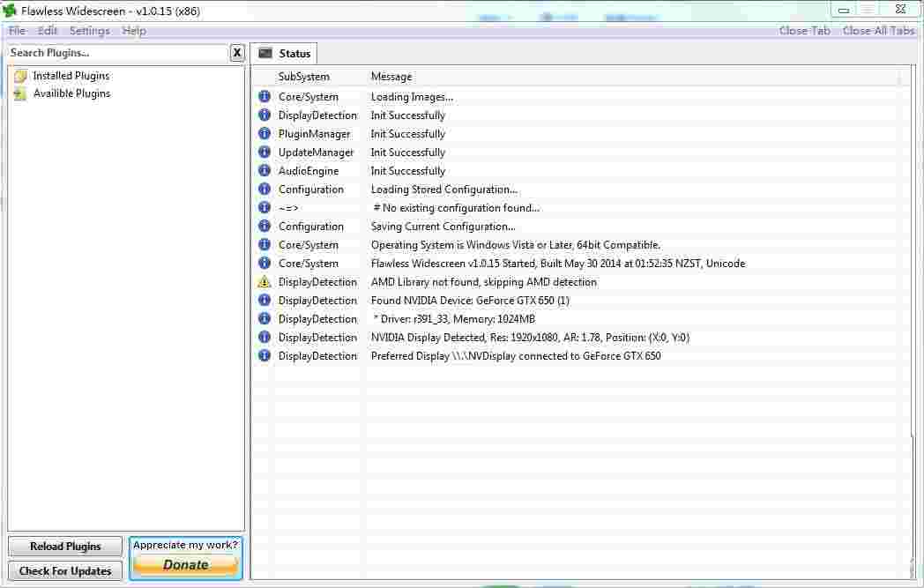The width and height of the screenshot is (924, 588).
Task: Click the Installed Plugins folder icon
Action: click(x=20, y=76)
